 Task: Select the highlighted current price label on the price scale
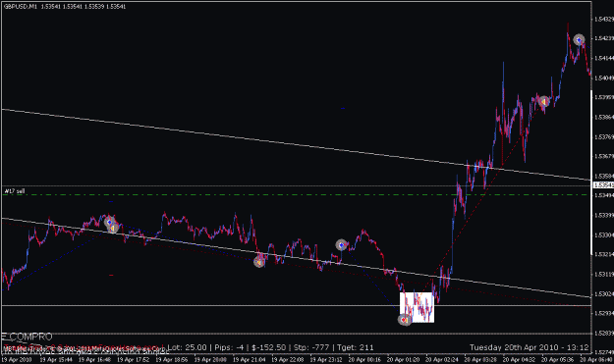pos(603,184)
